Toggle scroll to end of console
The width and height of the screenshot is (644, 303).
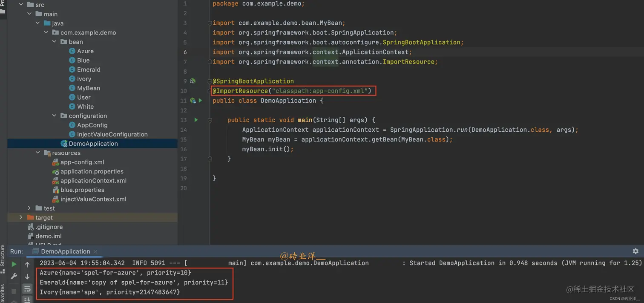(x=27, y=300)
